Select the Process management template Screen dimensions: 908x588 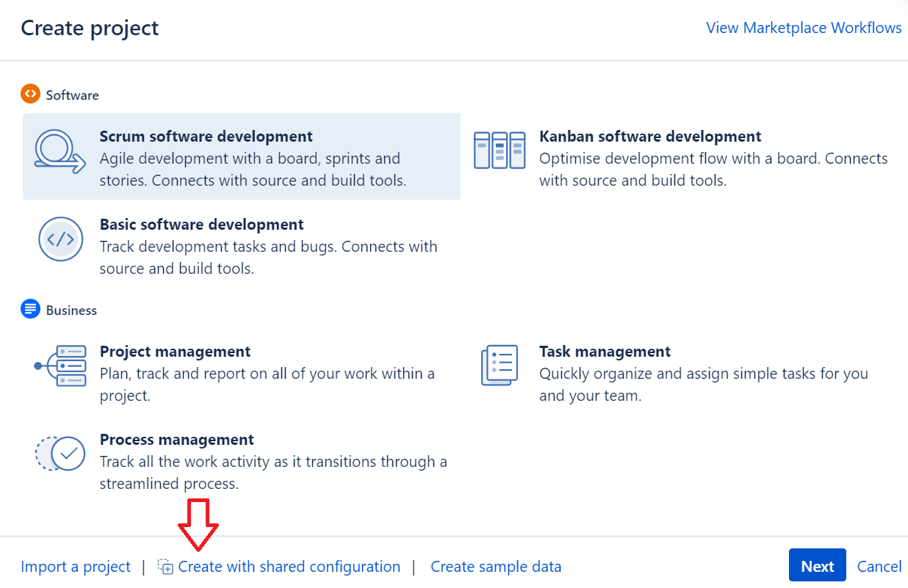pos(176,440)
